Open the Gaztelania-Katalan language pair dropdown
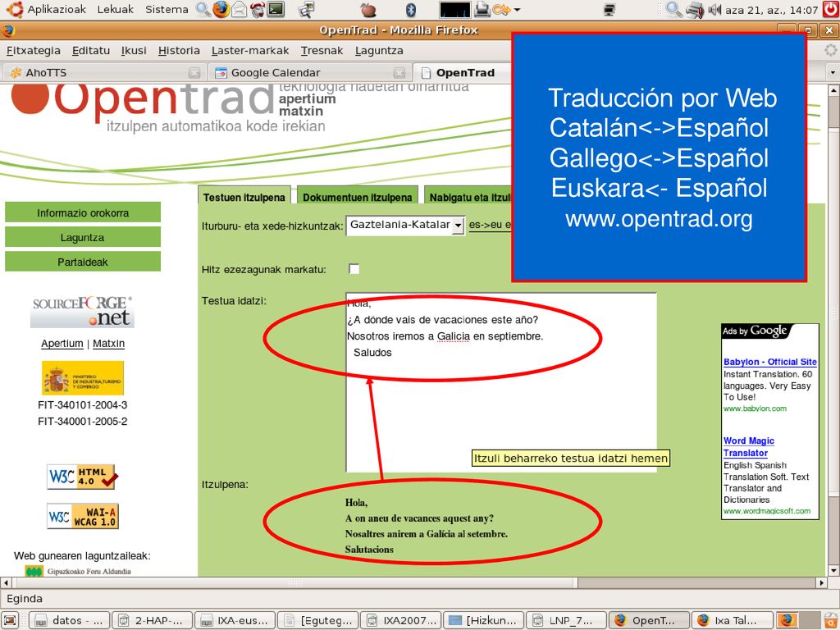This screenshot has width=840, height=630. (x=405, y=226)
